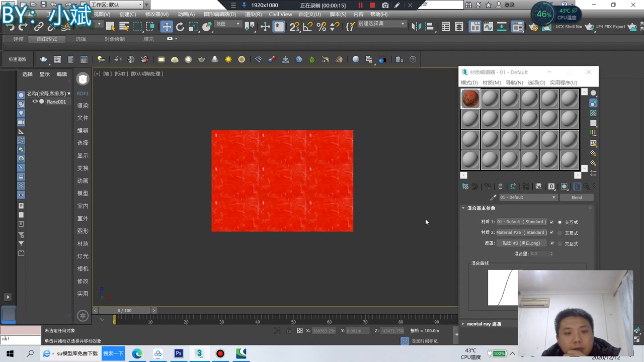
Task: Open Select by Name list
Action: click(124, 27)
